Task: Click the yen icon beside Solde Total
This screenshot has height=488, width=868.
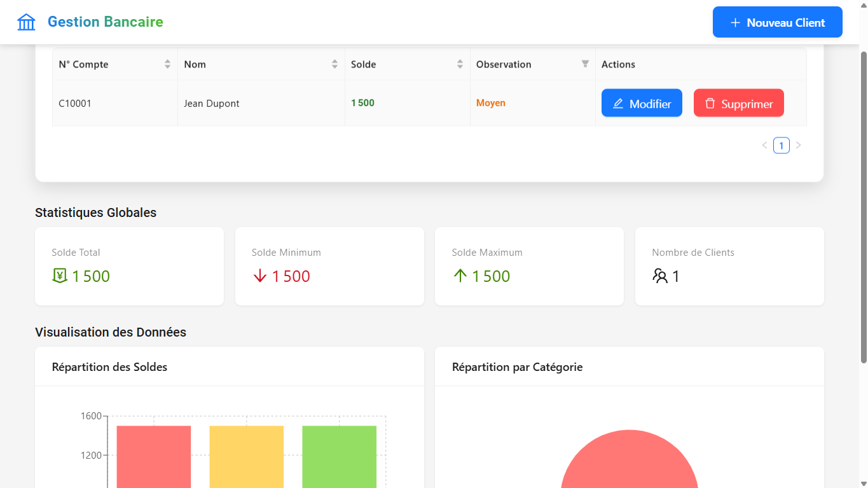Action: tap(60, 276)
